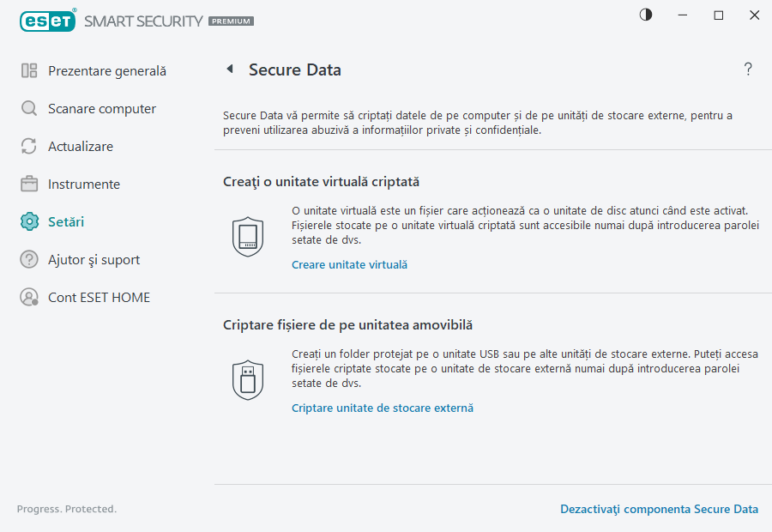Click the Progress. Protected. status text
The image size is (772, 532).
(x=66, y=509)
